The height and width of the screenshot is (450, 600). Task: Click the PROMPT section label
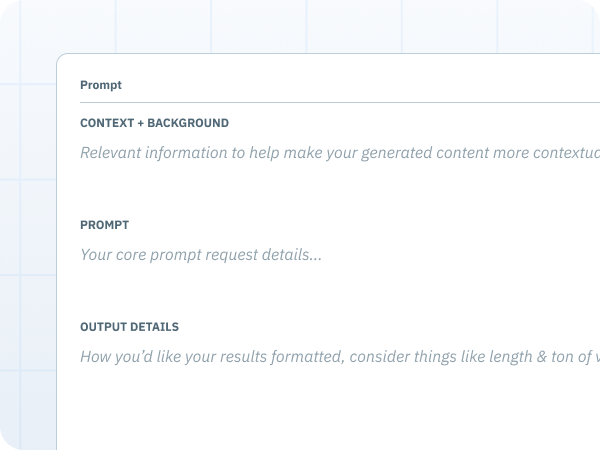pyautogui.click(x=104, y=225)
